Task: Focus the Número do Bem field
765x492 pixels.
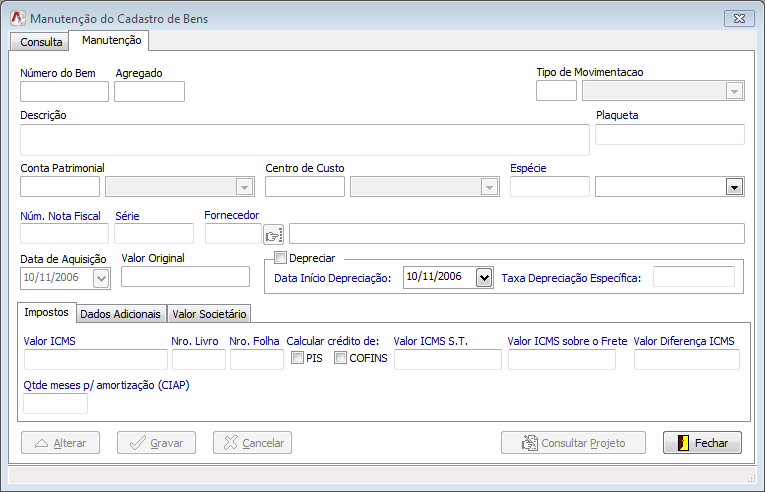Action: point(64,92)
